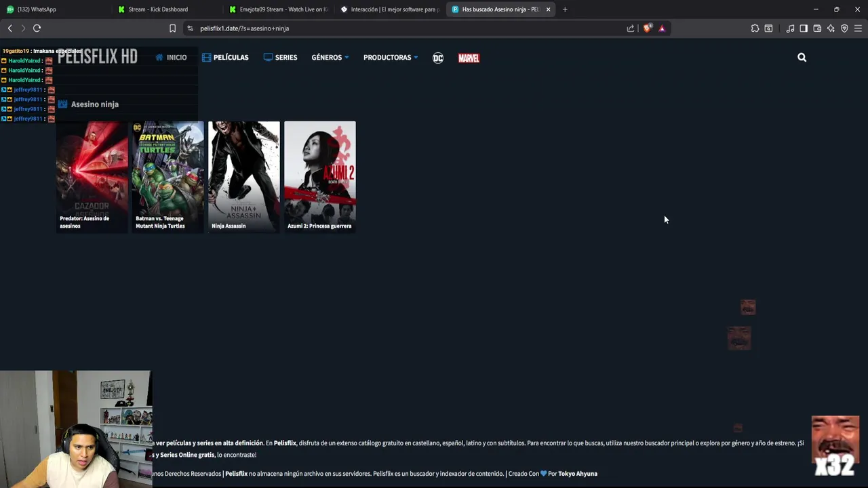The width and height of the screenshot is (868, 488).
Task: Expand the Géneros dropdown menu
Action: pyautogui.click(x=330, y=58)
